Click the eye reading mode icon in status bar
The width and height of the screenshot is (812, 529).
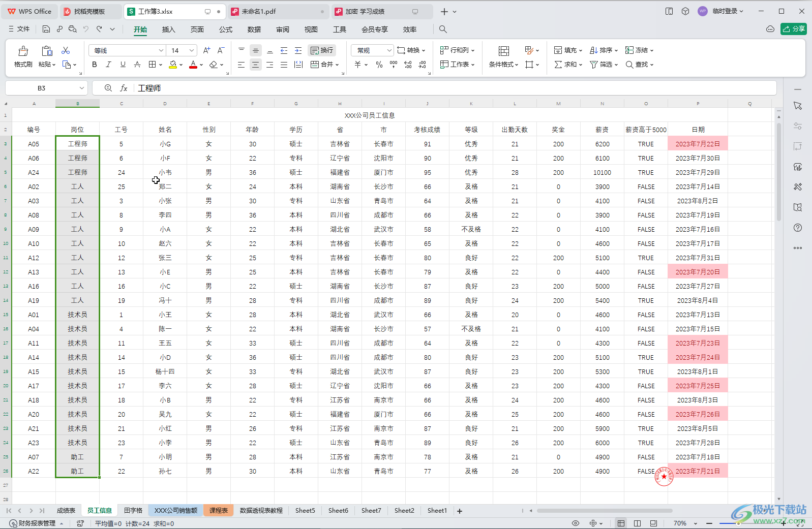(576, 523)
